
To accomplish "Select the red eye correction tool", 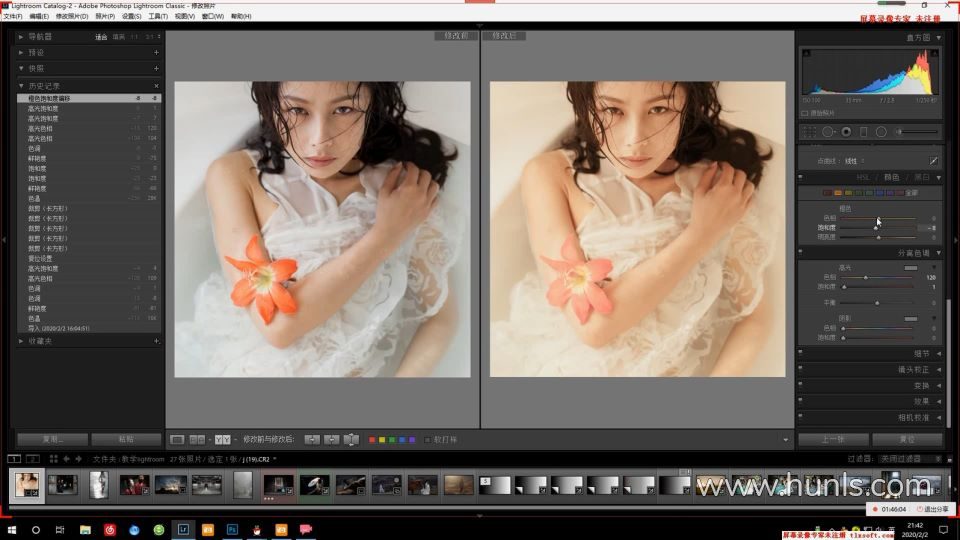I will (x=846, y=132).
